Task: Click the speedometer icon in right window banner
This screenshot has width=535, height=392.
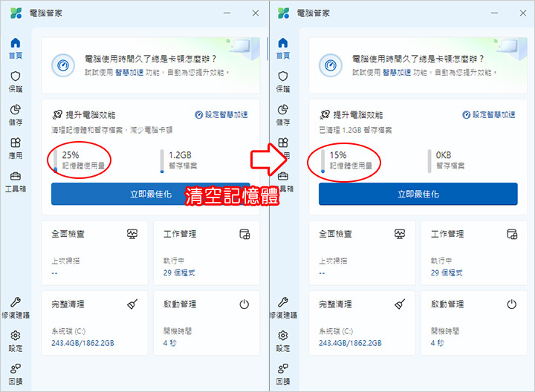Action: [331, 65]
